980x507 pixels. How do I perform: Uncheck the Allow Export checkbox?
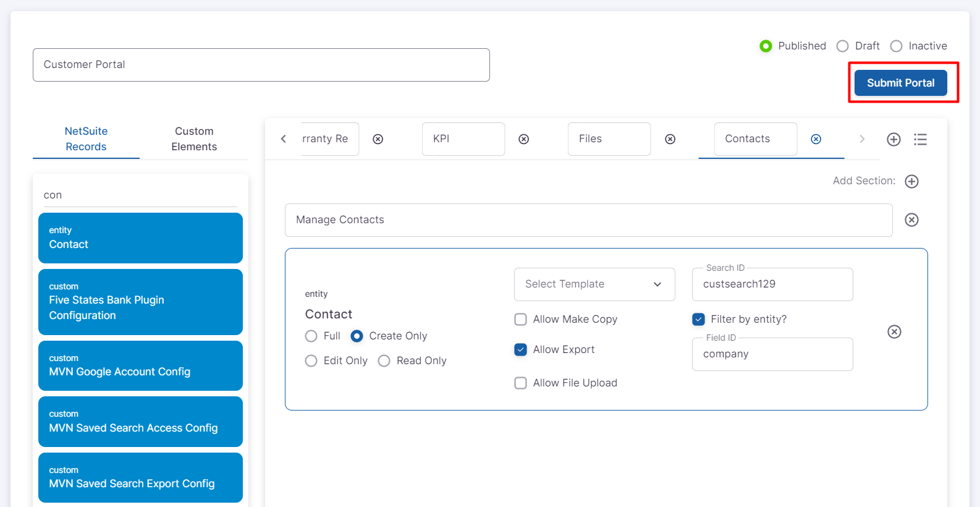click(521, 349)
